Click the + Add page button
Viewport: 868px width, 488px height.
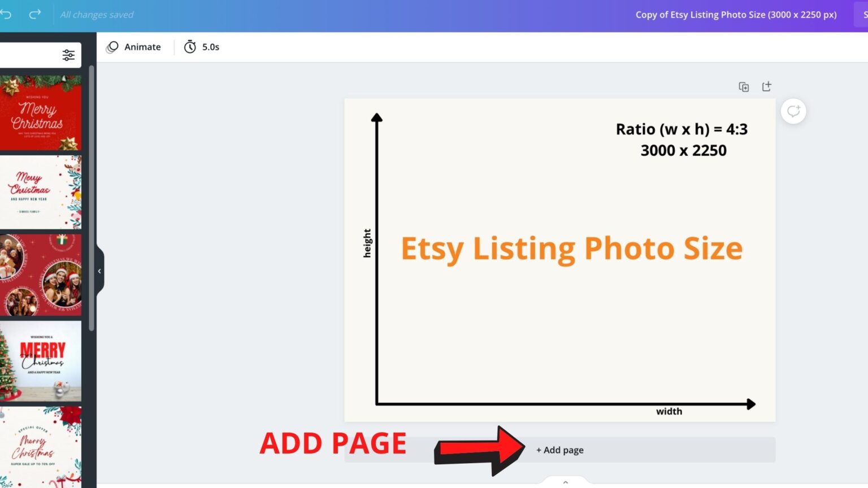[x=559, y=450]
